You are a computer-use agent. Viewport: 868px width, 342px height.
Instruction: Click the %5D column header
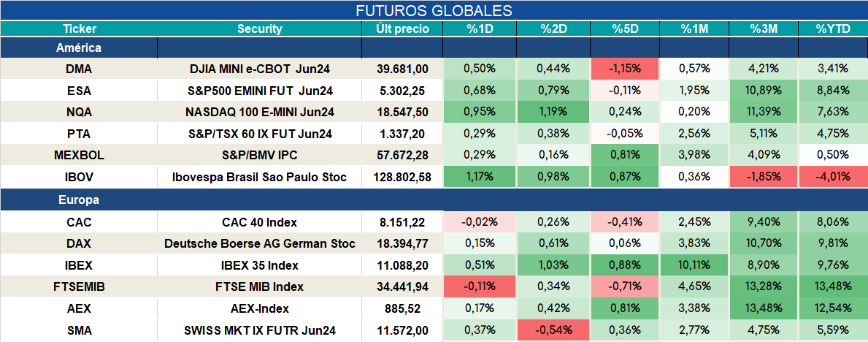coord(626,29)
